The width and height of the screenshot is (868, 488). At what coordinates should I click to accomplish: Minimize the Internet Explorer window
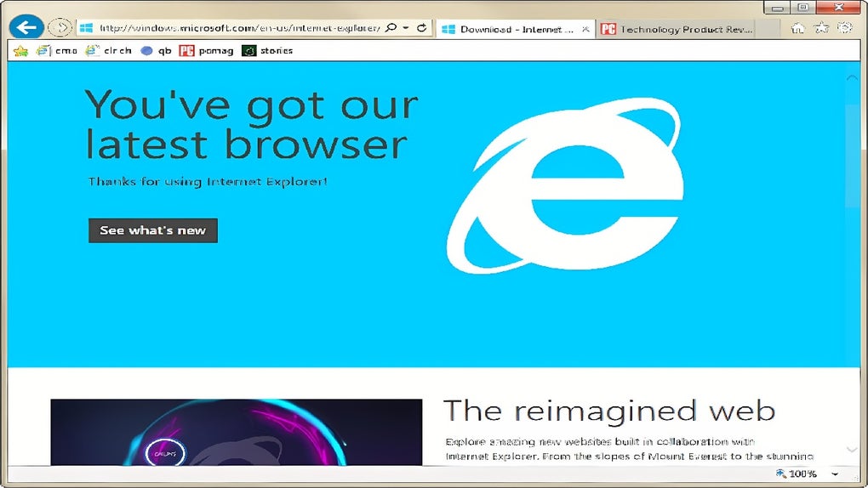[777, 8]
